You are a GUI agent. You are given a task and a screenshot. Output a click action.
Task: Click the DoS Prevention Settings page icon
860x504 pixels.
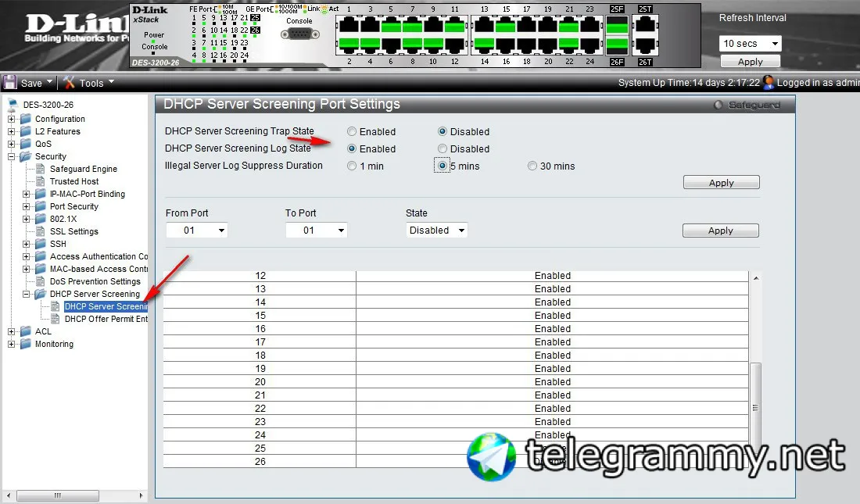point(41,281)
